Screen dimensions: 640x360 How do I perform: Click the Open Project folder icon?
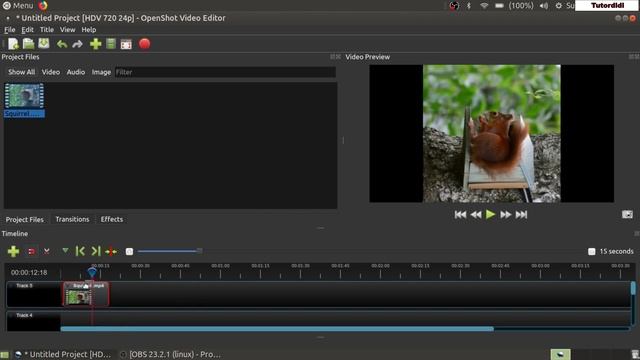click(28, 44)
